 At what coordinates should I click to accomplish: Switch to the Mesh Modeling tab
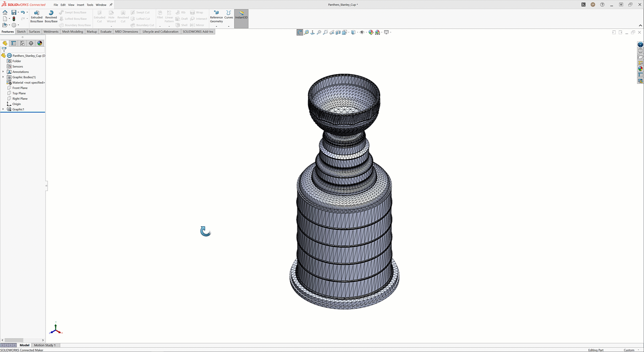coord(72,32)
